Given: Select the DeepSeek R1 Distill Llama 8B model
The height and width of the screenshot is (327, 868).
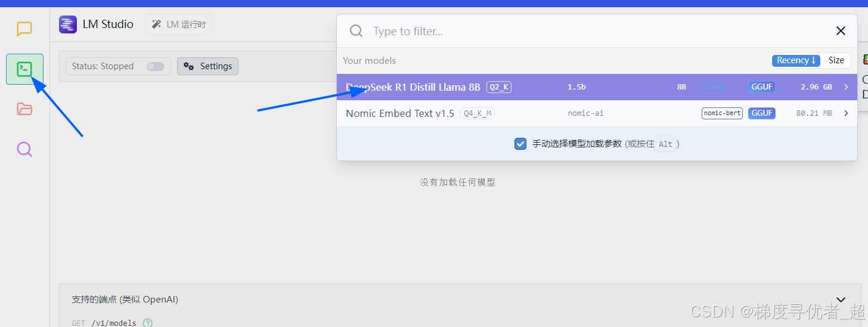Looking at the screenshot, I should 597,87.
